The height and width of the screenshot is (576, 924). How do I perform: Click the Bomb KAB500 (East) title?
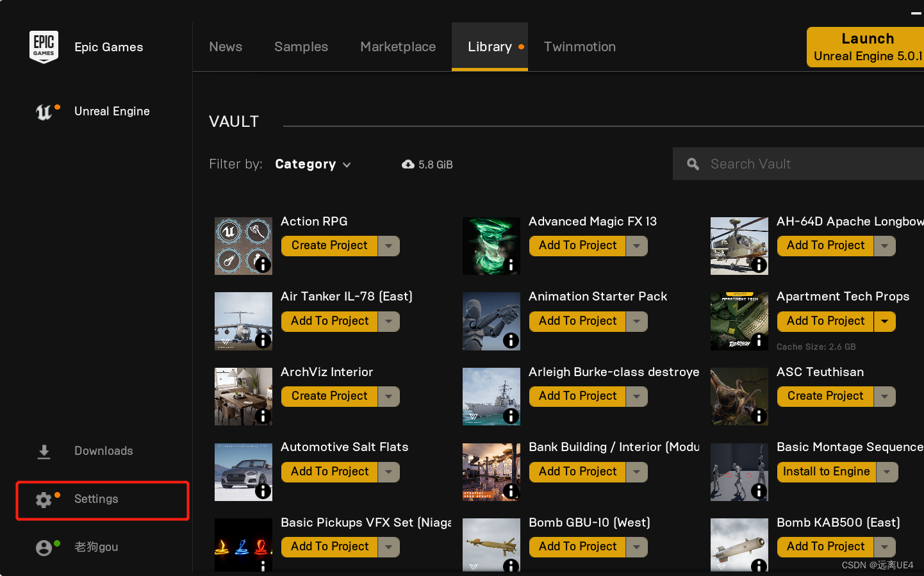[x=838, y=523]
